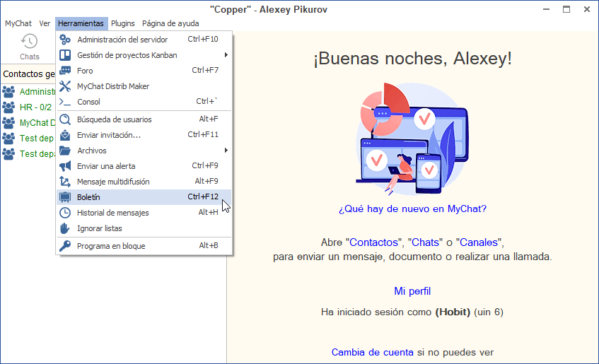
Task: Choose Administración del servidor menu entry
Action: pyautogui.click(x=144, y=40)
